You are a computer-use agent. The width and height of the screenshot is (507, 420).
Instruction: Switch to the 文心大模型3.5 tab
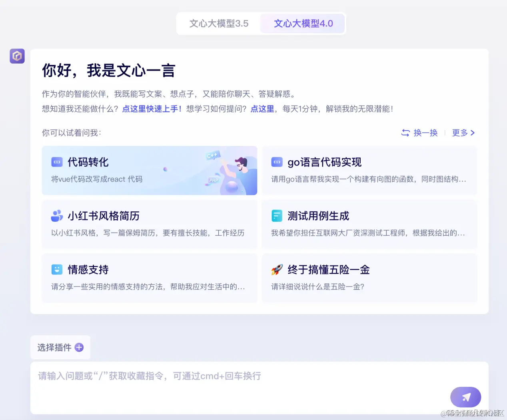pos(220,24)
